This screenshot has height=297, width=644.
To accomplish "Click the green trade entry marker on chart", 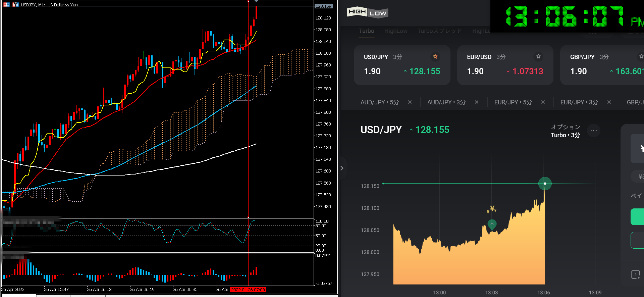I will pos(492,224).
